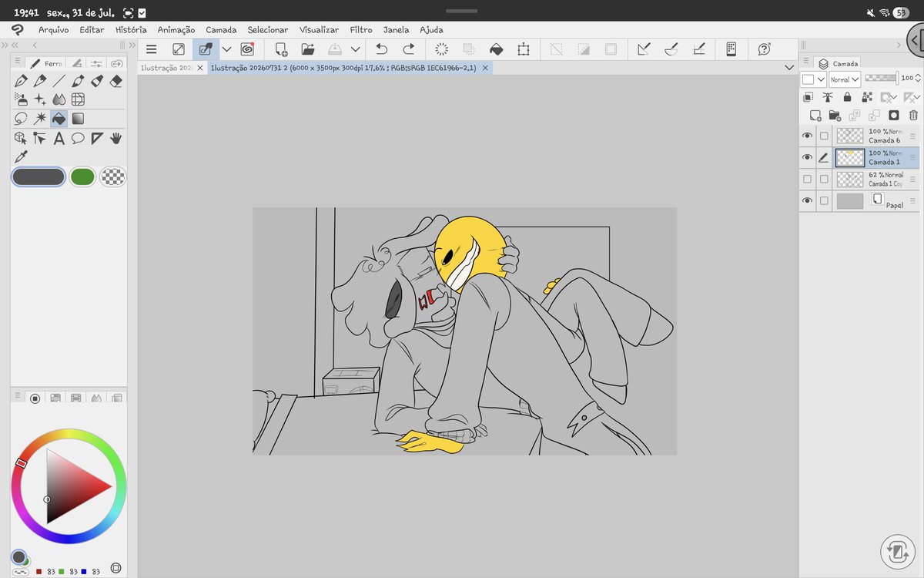Select the Auto select magic wand

pyautogui.click(x=40, y=119)
